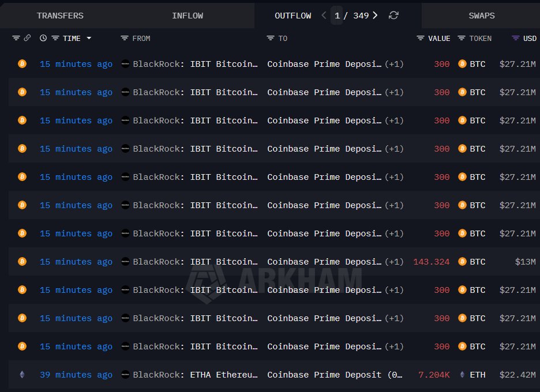This screenshot has height=392, width=540.
Task: Switch to the SWAPS tab
Action: [482, 16]
